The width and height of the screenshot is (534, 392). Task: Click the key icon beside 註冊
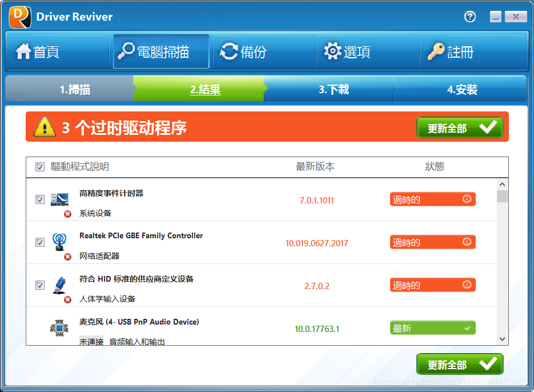(x=436, y=51)
